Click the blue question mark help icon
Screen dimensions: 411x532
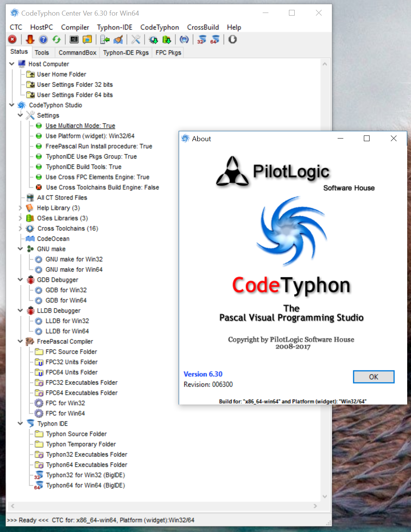[43, 39]
